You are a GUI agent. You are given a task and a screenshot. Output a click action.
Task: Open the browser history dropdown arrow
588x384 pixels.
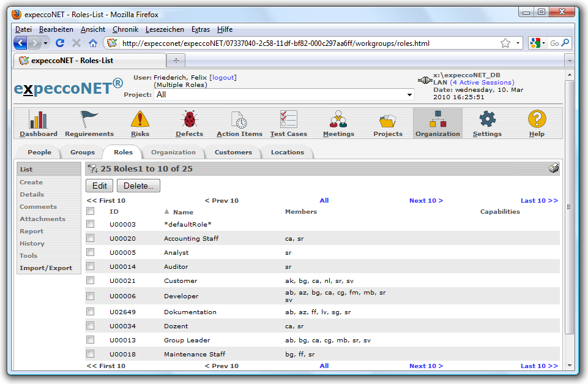pos(46,43)
